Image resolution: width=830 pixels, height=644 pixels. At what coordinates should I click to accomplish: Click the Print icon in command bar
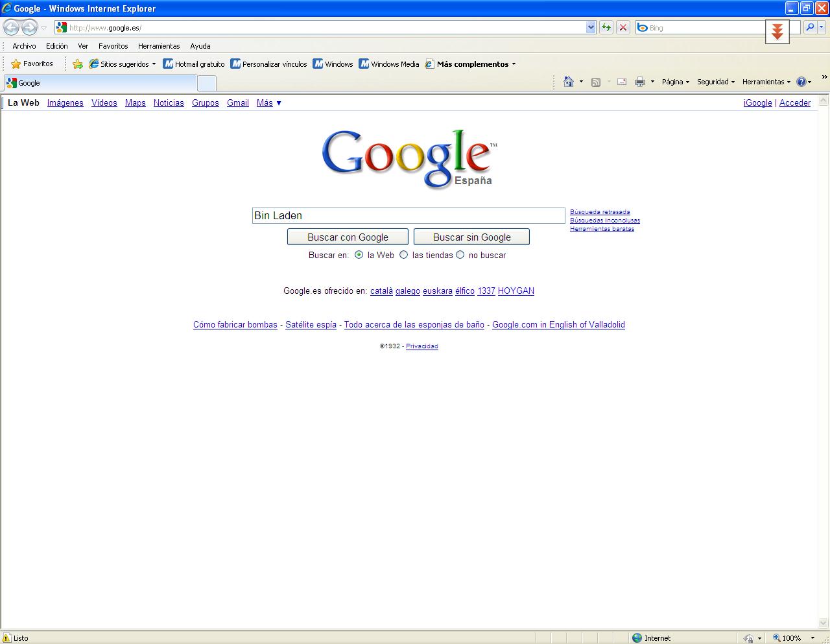[x=640, y=82]
